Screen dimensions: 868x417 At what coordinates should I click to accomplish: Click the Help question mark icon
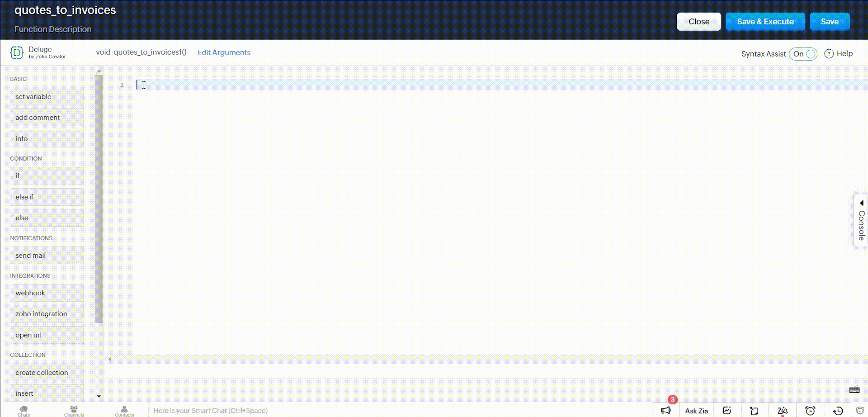pyautogui.click(x=829, y=54)
